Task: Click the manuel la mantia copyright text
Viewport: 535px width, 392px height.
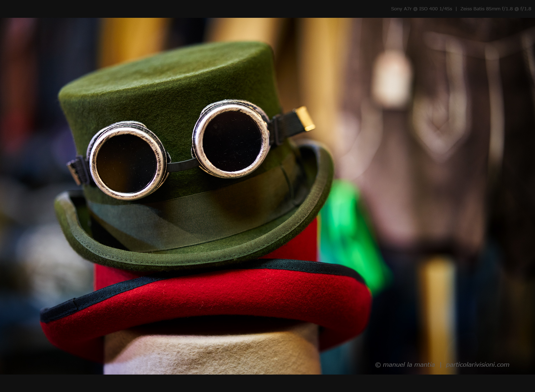Action: (x=405, y=365)
